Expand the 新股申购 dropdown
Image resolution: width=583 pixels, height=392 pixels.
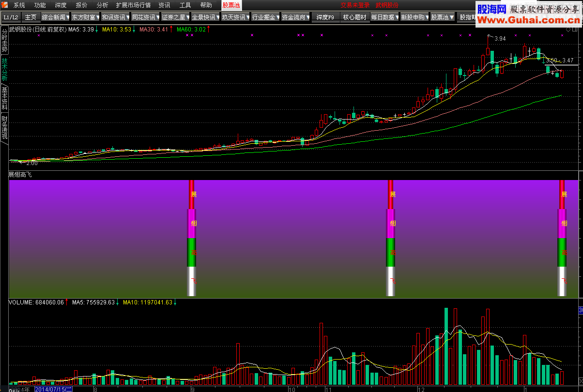point(414,17)
